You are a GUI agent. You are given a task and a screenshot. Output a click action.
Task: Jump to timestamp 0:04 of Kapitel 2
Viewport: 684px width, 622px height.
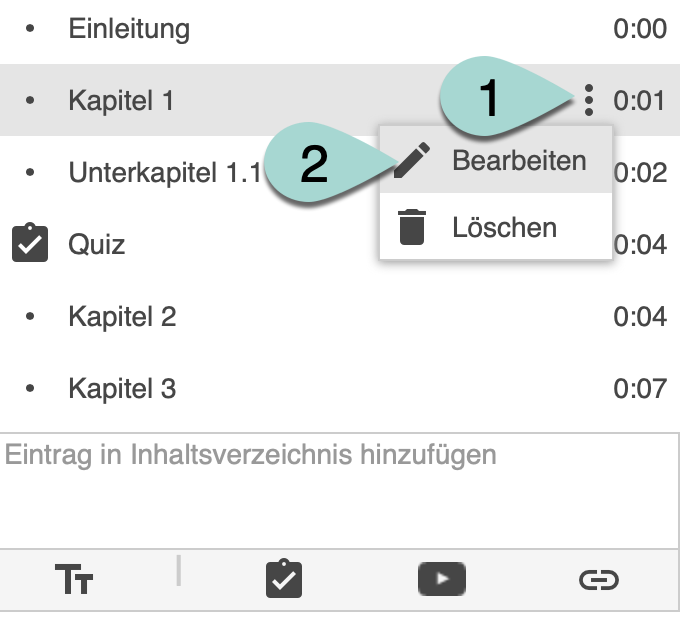pyautogui.click(x=640, y=317)
